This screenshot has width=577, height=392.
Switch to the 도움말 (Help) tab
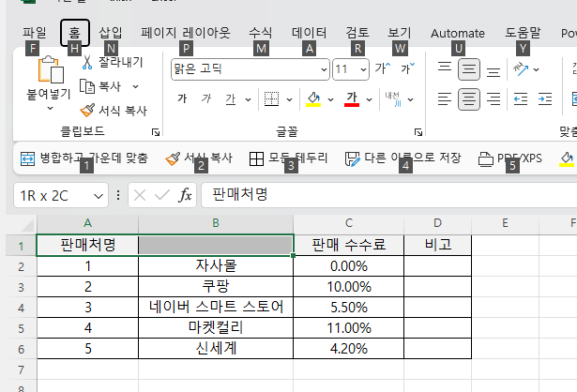(x=523, y=33)
